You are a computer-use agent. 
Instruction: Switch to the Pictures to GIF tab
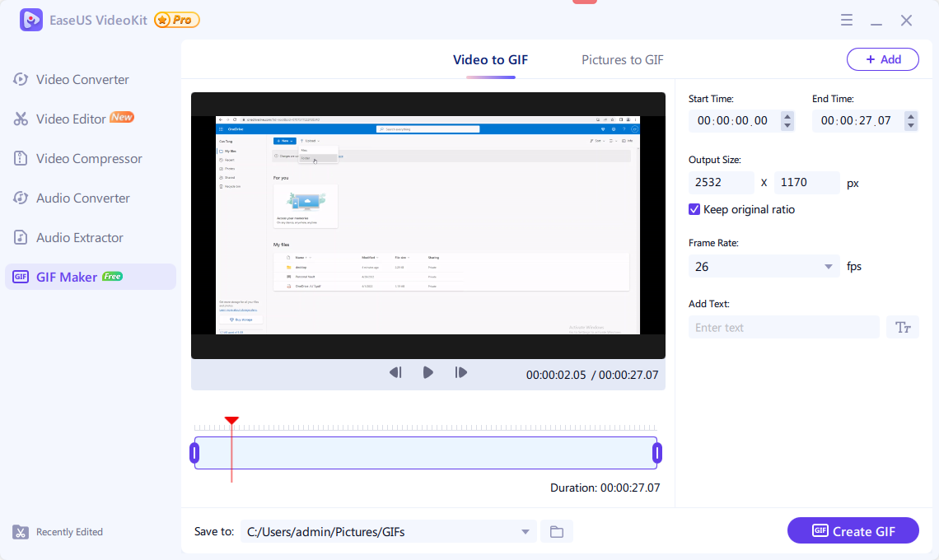click(622, 60)
